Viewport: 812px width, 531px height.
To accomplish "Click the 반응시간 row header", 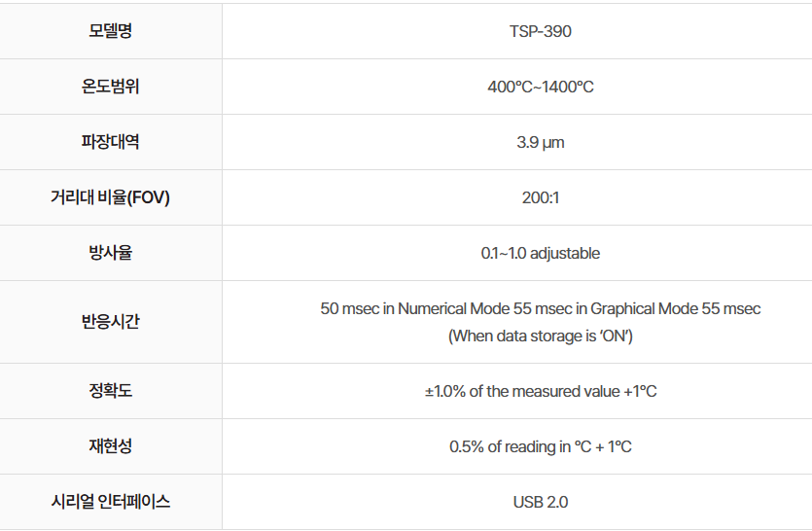I will click(110, 322).
